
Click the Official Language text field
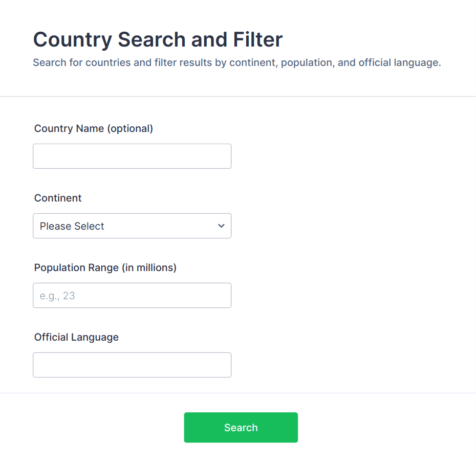[x=132, y=365]
